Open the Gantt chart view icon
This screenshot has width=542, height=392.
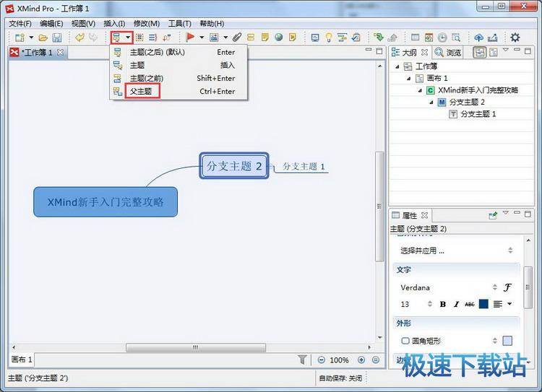(343, 38)
